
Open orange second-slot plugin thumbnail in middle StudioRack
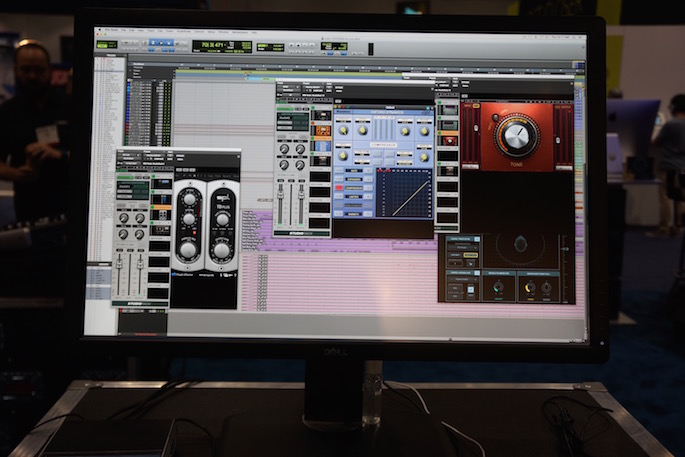(321, 131)
